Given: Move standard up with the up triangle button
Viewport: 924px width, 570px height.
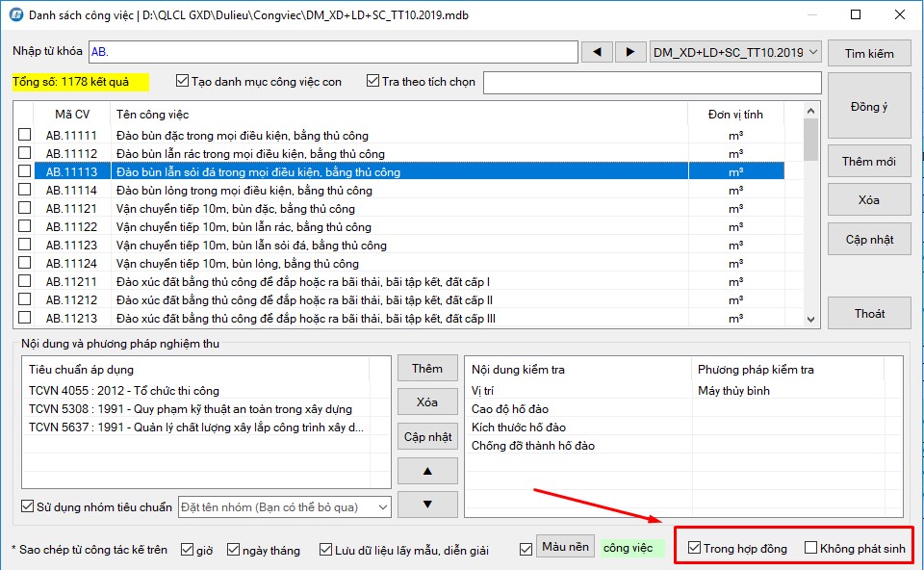Looking at the screenshot, I should pos(427,470).
